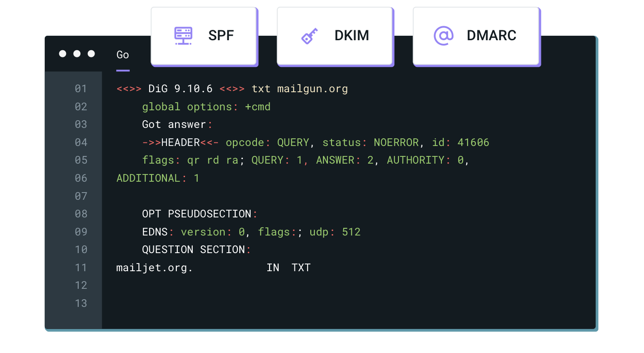Click the 'TXT' record type on line 11

tap(301, 268)
